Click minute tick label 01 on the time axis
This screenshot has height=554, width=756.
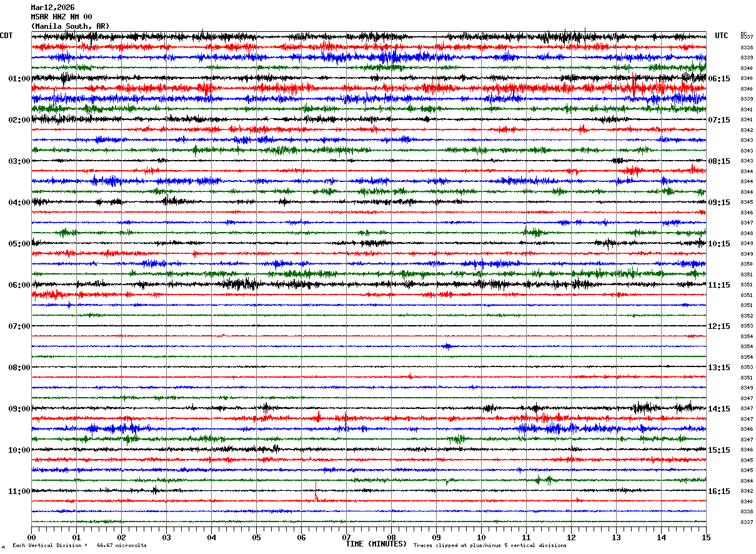click(76, 537)
